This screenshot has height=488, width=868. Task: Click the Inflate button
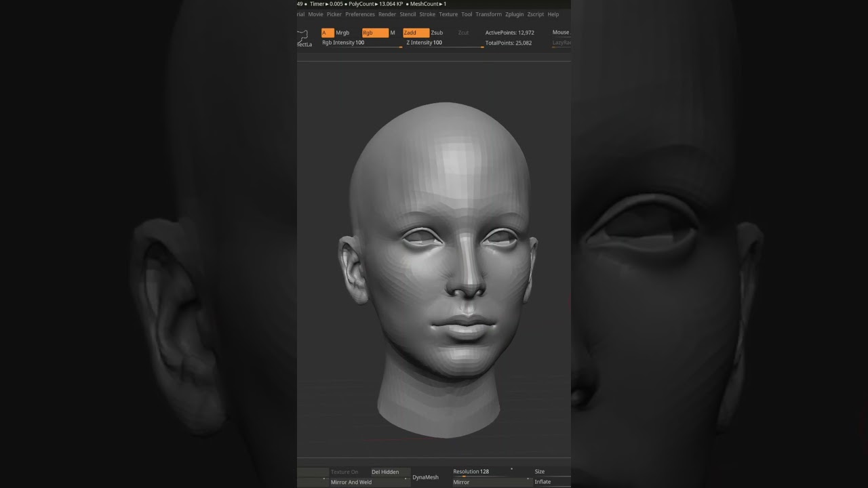point(551,482)
